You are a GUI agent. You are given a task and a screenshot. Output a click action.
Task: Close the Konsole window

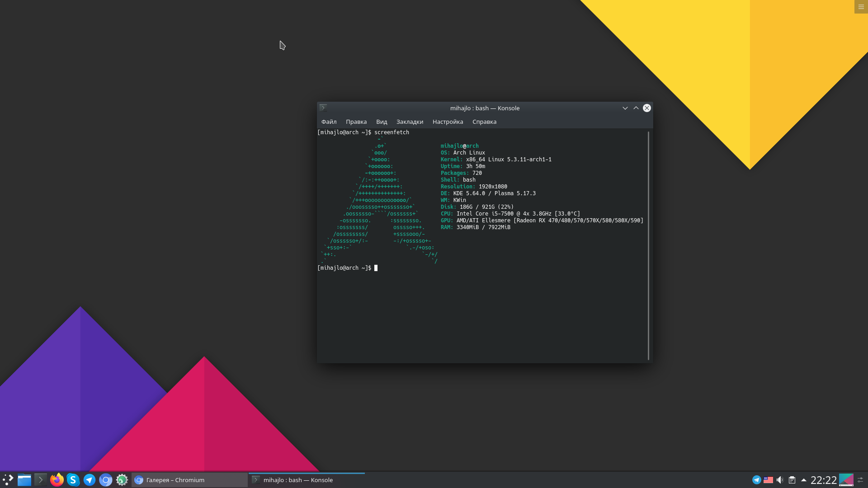tap(647, 108)
